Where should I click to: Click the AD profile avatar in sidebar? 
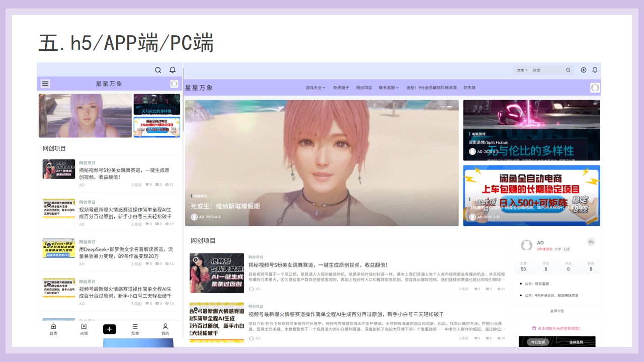526,245
